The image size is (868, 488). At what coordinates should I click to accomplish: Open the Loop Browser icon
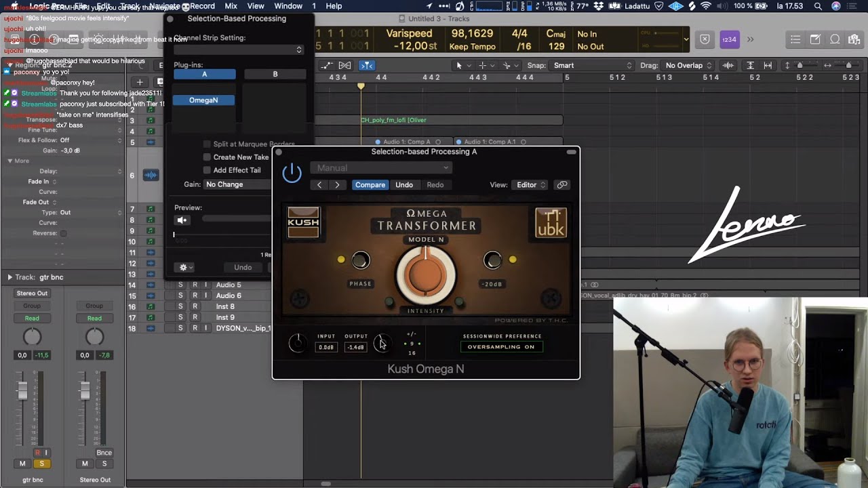coord(835,39)
